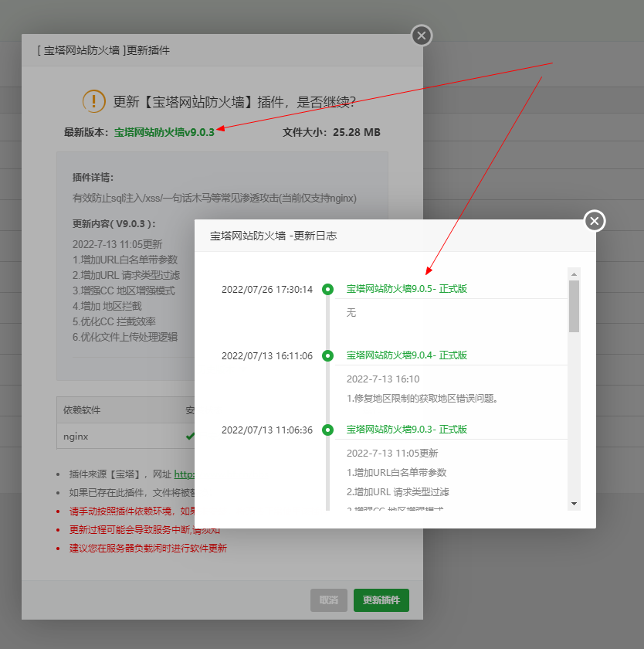Click the 无 entry under version 9.0.5

click(351, 312)
